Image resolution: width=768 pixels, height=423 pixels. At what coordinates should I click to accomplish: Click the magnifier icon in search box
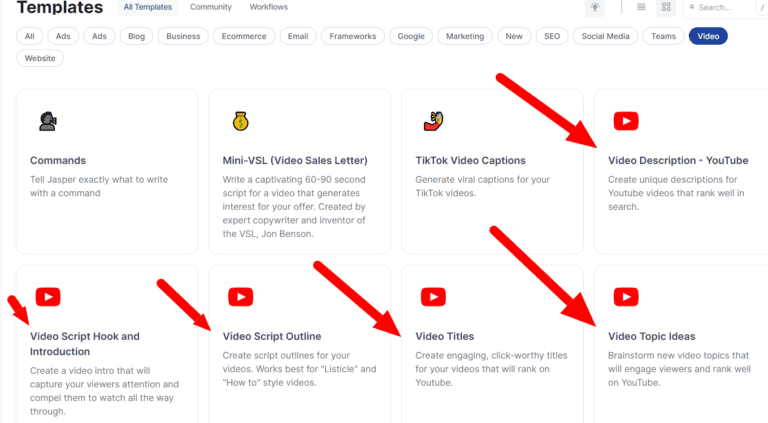tap(692, 7)
